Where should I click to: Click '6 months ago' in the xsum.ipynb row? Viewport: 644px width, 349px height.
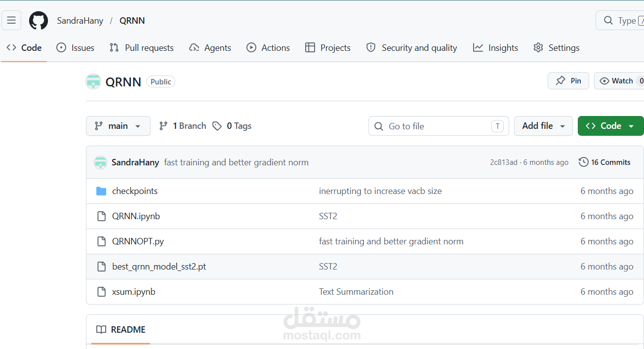[607, 292]
